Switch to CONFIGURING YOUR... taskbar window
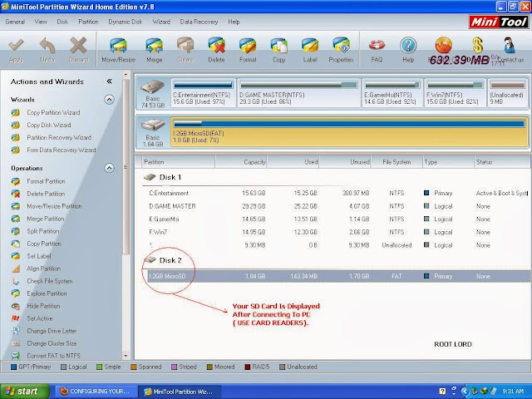This screenshot has width=532, height=399. [95, 392]
